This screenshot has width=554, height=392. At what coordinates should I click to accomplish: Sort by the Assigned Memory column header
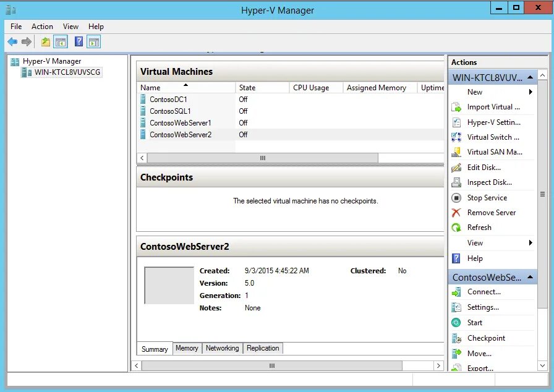coord(380,88)
